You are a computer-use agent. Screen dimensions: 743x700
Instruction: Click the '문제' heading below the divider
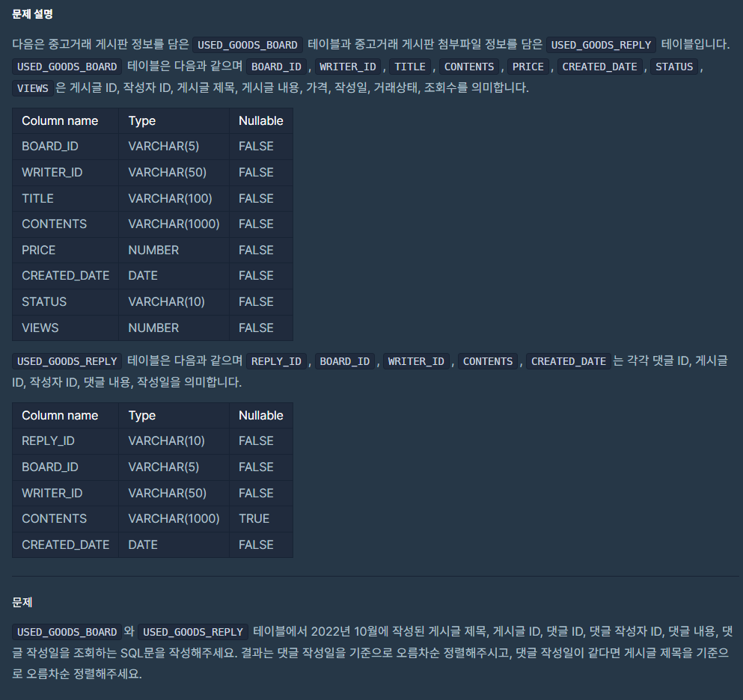22,603
